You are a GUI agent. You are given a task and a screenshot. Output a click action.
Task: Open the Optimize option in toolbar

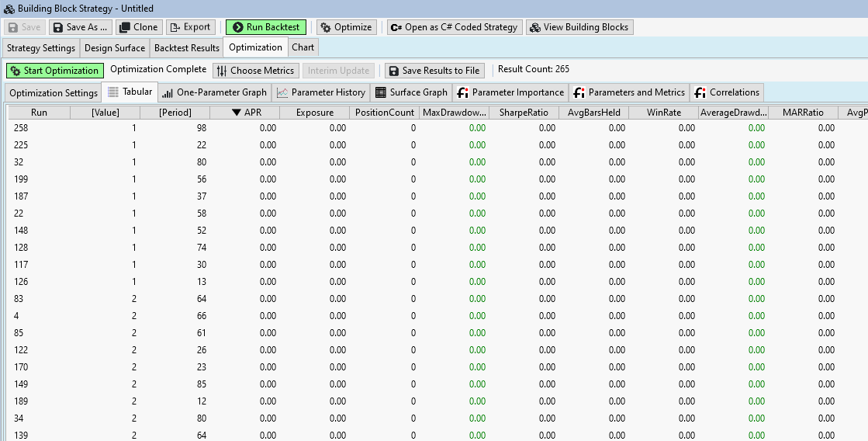point(346,27)
